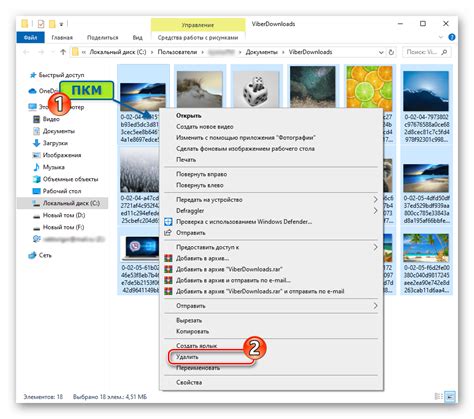Switch to large thumbnails view icon
This screenshot has height=419, width=474.
tap(450, 397)
